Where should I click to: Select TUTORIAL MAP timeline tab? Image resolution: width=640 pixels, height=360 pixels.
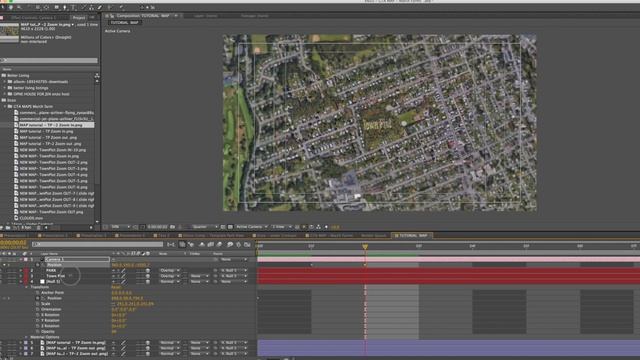(x=412, y=236)
